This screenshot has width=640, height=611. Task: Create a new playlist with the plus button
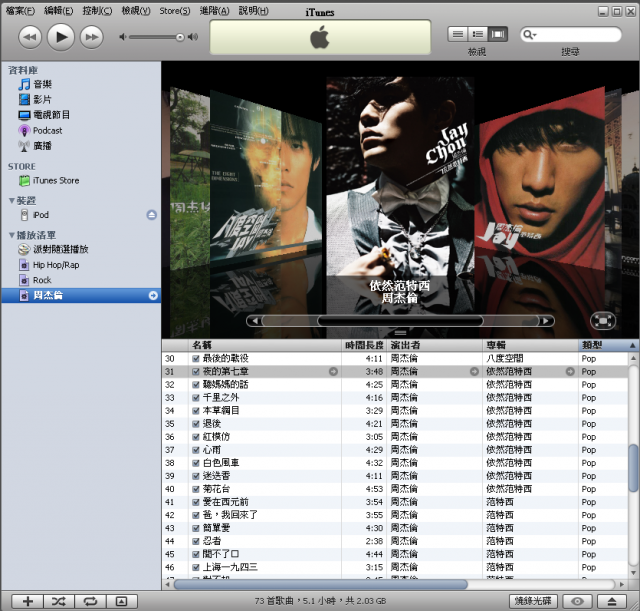(27, 601)
